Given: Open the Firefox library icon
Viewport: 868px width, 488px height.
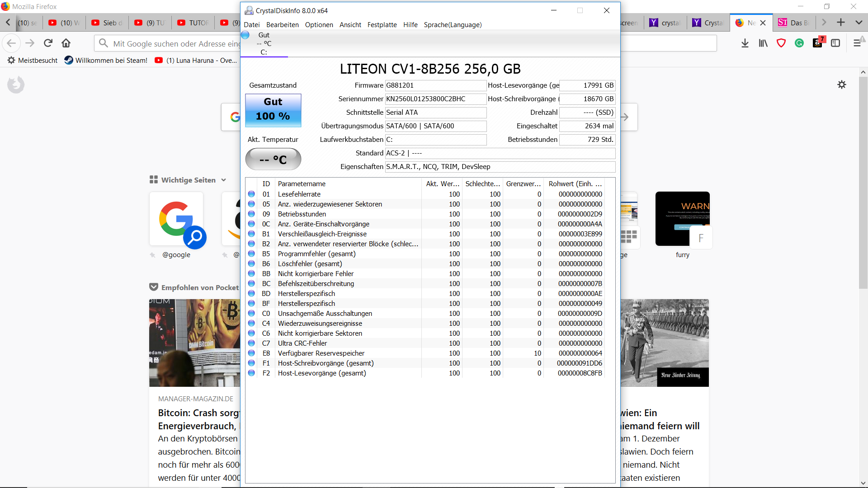Looking at the screenshot, I should (763, 43).
